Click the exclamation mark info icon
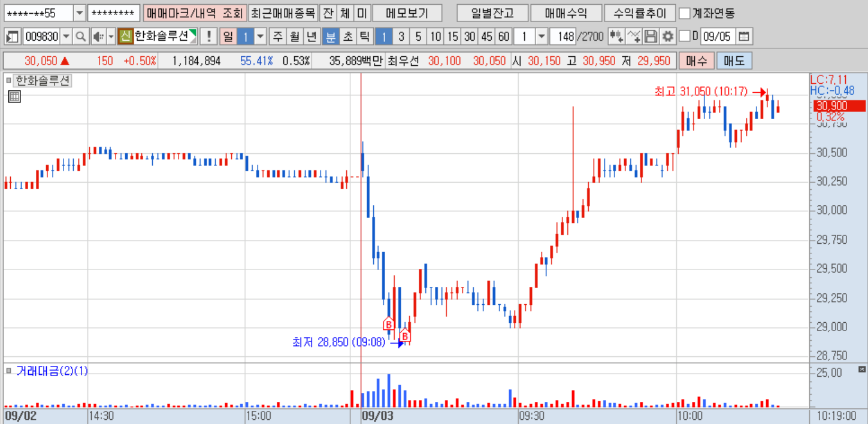 [208, 37]
